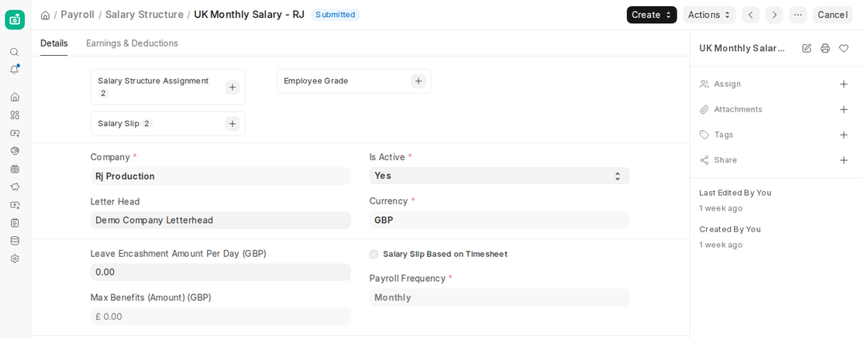Open the Payroll Frequency select field
Image resolution: width=868 pixels, height=339 pixels.
(499, 297)
